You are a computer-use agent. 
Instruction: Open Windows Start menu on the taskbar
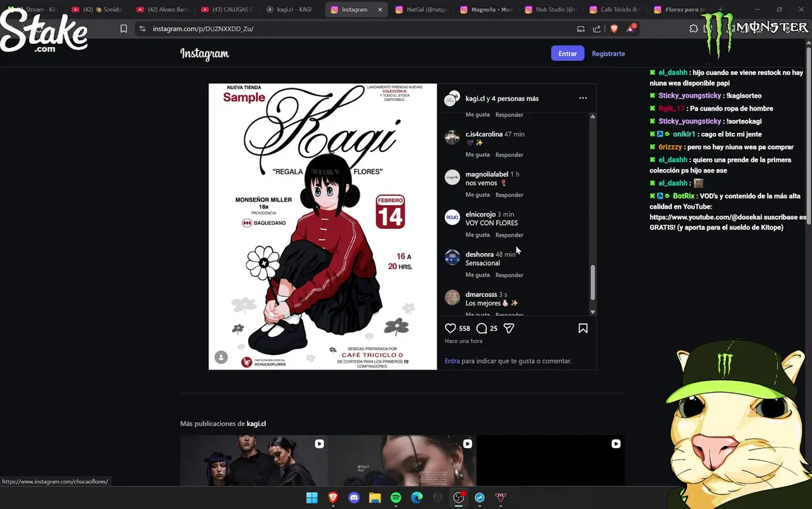click(312, 498)
